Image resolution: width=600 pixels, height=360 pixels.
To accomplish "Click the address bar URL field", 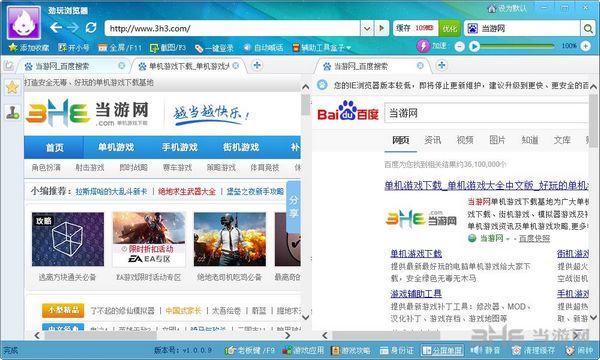I will (233, 28).
